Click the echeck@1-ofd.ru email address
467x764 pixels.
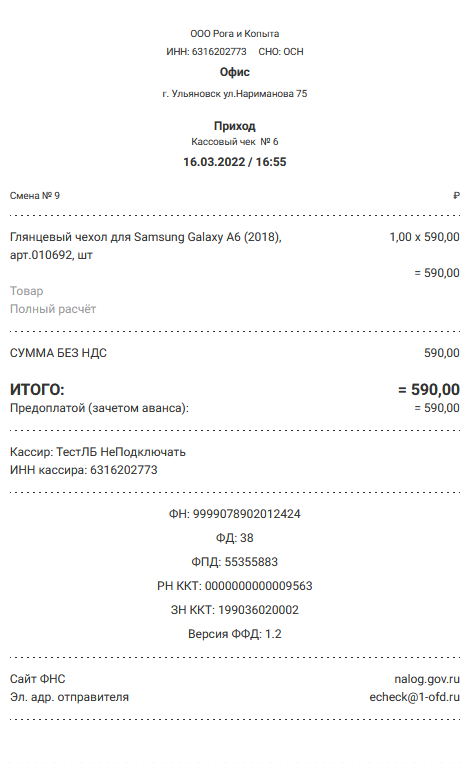tap(414, 697)
